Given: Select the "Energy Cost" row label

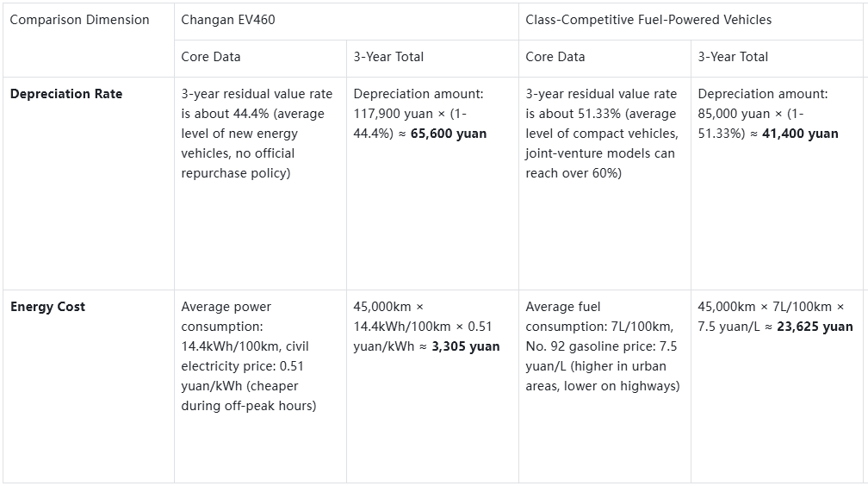Looking at the screenshot, I should tap(47, 307).
